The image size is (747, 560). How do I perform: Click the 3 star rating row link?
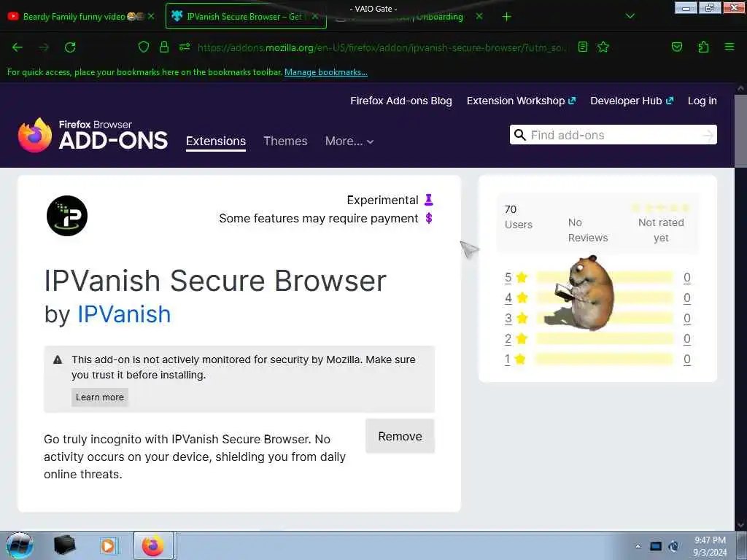click(516, 318)
